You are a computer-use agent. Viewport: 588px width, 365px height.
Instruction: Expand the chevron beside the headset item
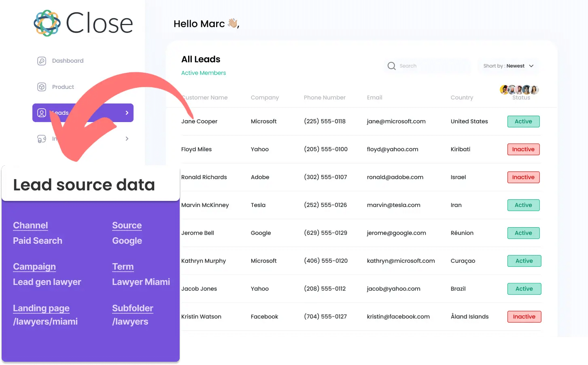coord(127,139)
